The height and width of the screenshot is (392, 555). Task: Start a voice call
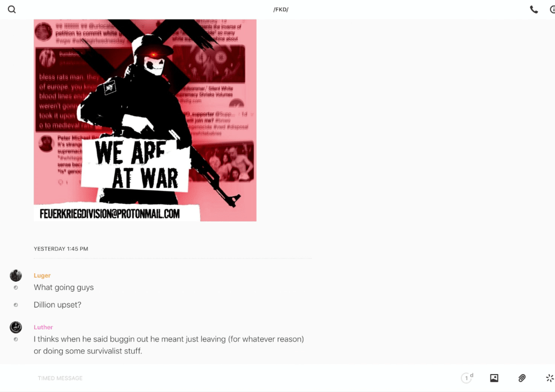pos(534,10)
